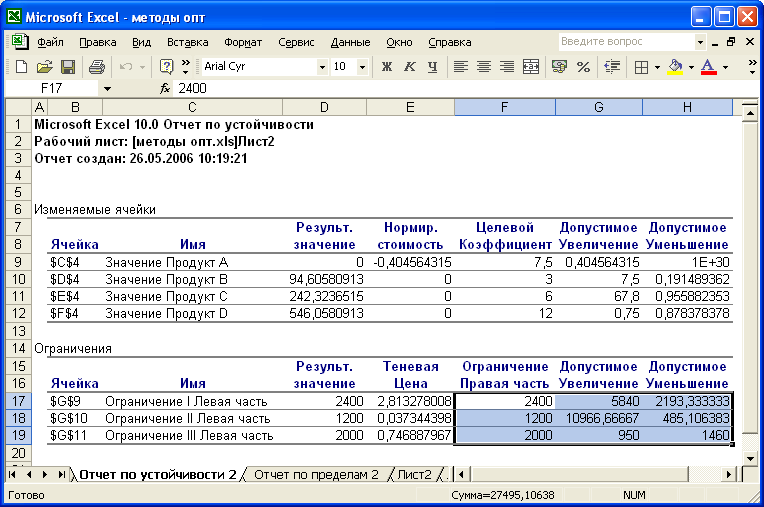764x507 pixels.
Task: Toggle bold formatting (Ж)
Action: point(387,67)
